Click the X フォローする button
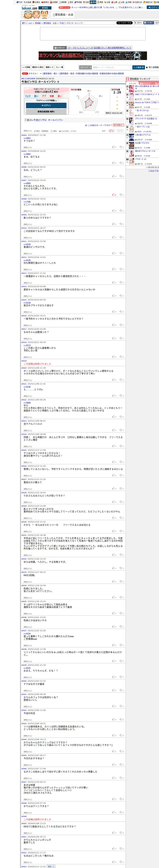The image size is (159, 868). [124, 23]
